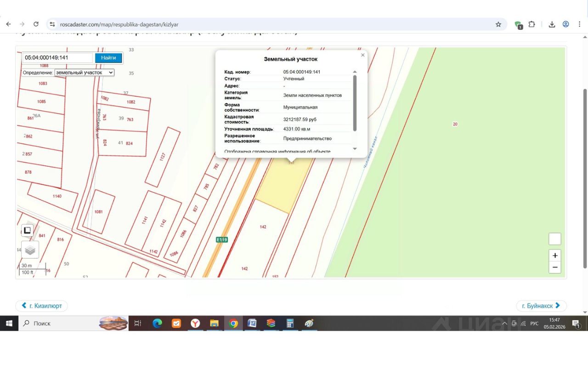Click the area value 4331.00 кв.м

pyautogui.click(x=297, y=129)
